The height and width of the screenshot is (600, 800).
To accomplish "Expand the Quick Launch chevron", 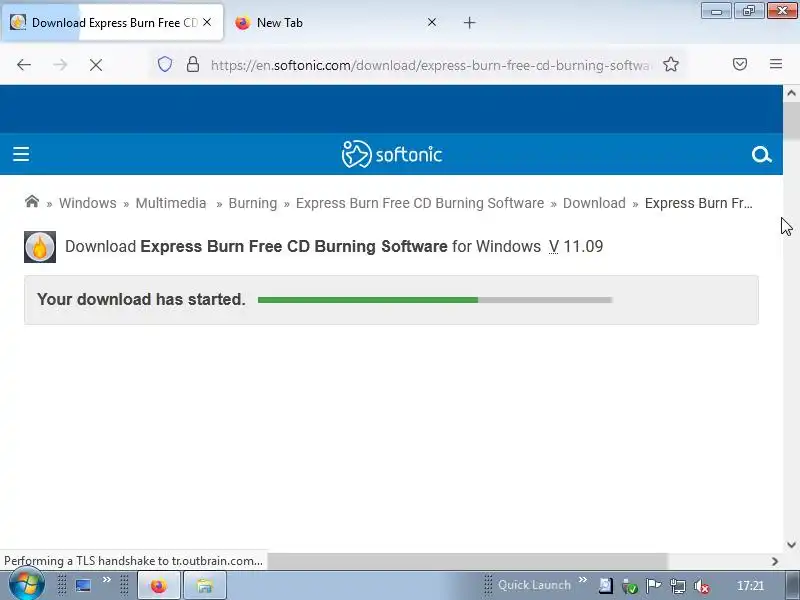I will [583, 580].
